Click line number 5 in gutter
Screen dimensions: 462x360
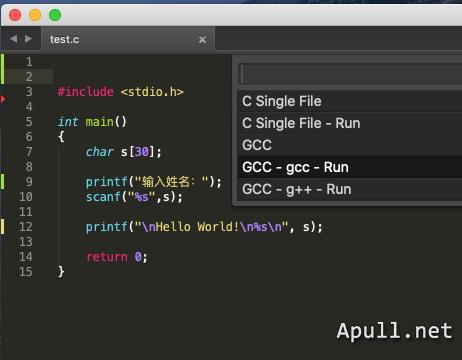click(x=29, y=122)
